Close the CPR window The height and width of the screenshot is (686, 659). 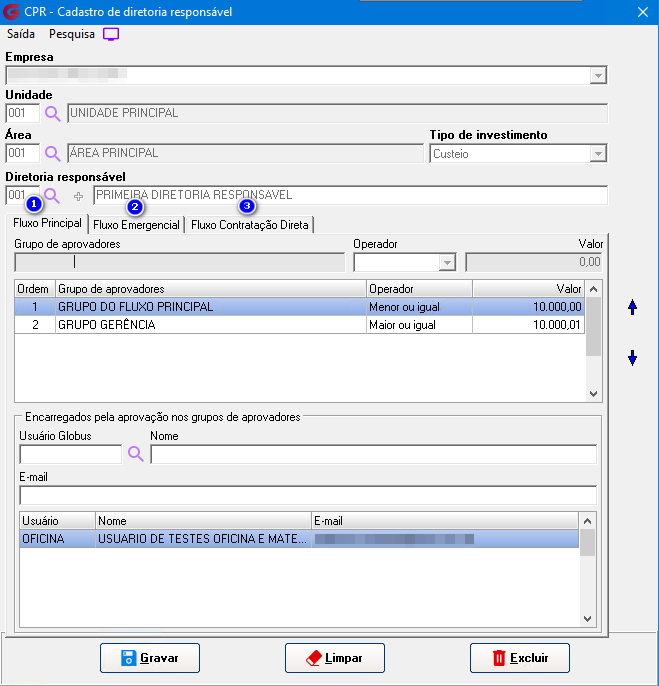643,12
